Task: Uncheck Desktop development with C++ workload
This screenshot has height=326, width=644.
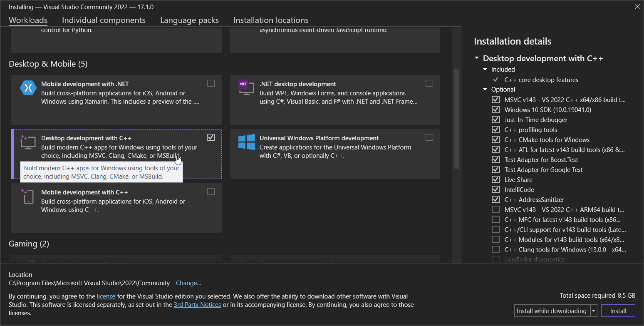Action: [211, 137]
